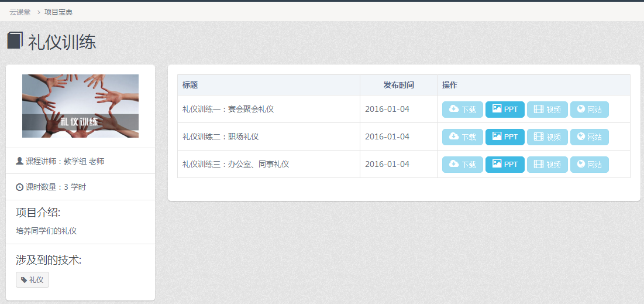Screen dimensions: 644x304
Task: Open PPT for 礼仪训练一 lesson
Action: pyautogui.click(x=505, y=110)
